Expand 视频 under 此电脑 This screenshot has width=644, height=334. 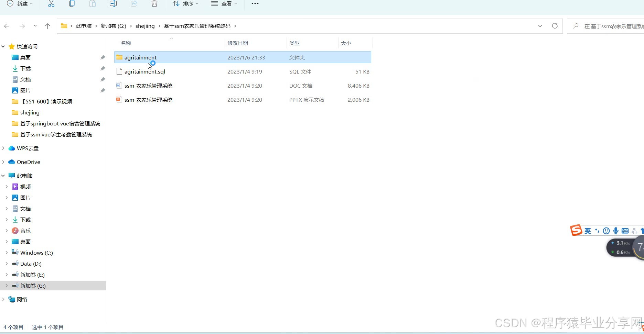[x=7, y=187]
